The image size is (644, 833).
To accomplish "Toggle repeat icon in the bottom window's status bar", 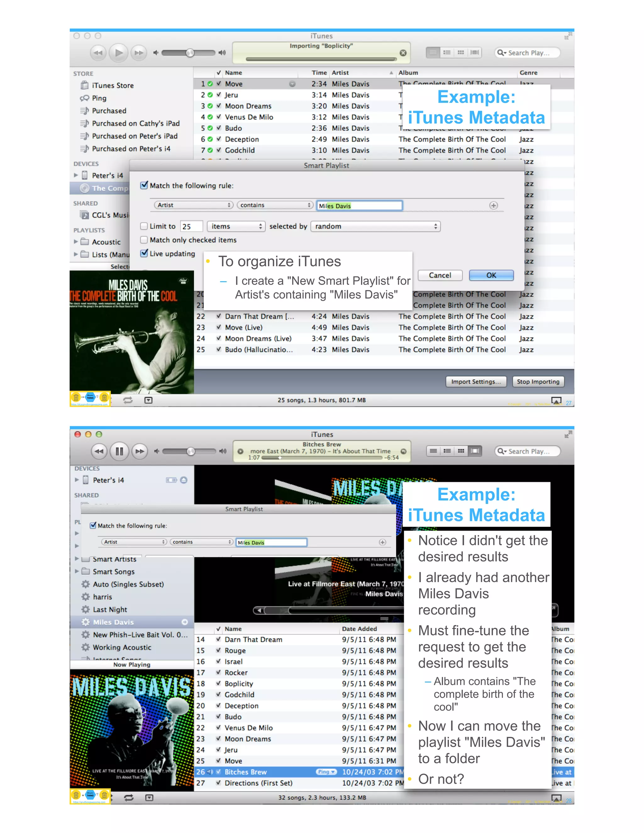I will pos(129,797).
